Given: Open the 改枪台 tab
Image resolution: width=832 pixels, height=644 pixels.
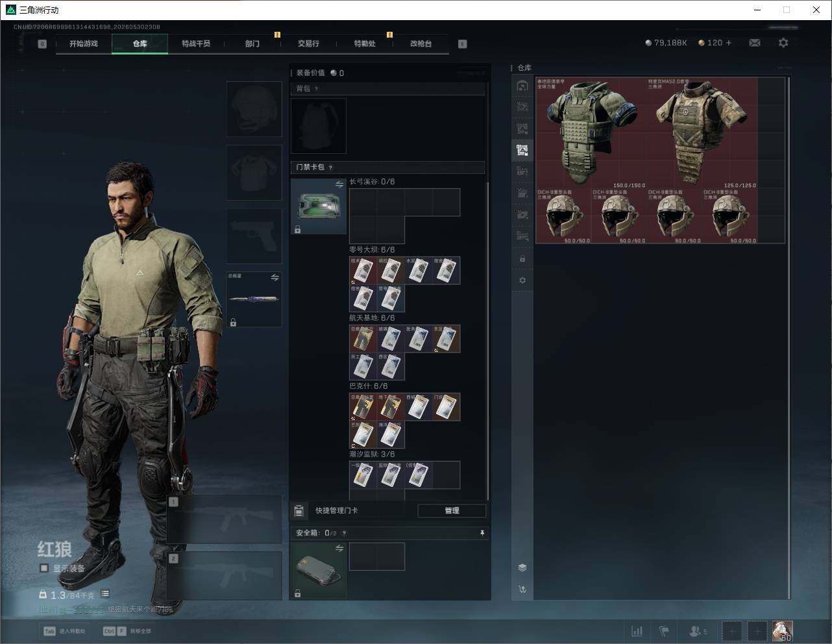Looking at the screenshot, I should 421,43.
